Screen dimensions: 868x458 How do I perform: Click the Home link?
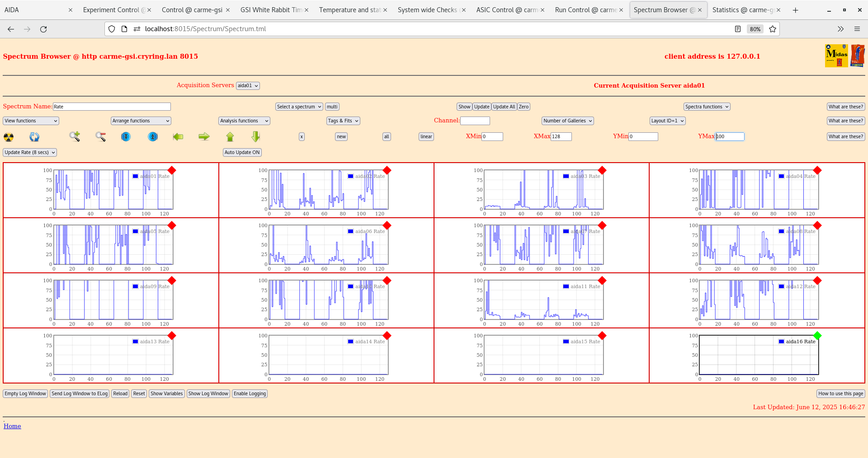(x=12, y=426)
